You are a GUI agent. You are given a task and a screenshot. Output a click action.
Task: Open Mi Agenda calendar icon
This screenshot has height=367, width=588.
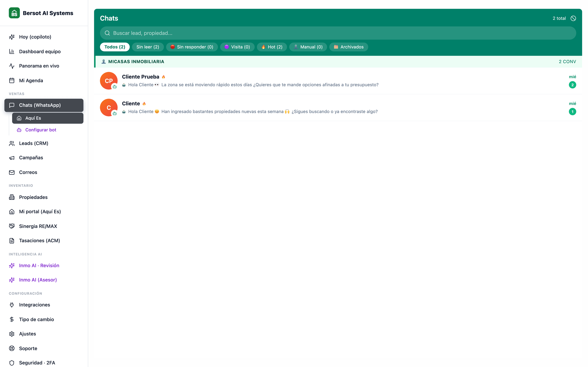coord(12,81)
